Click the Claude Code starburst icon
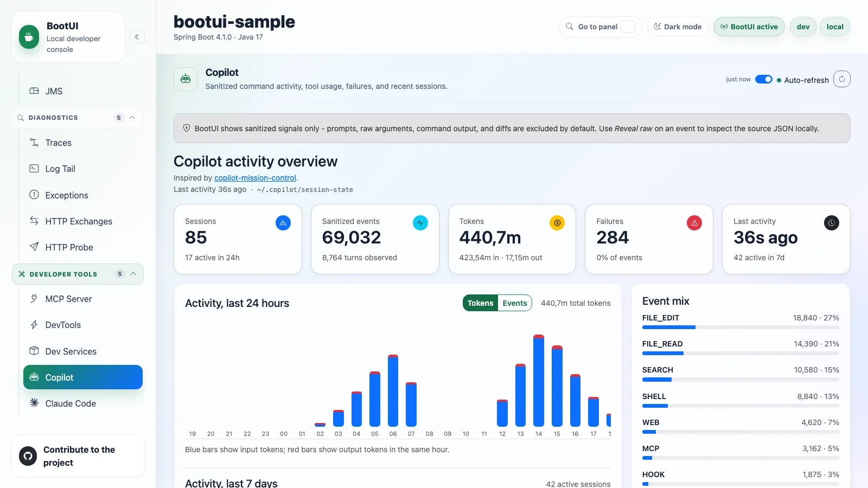 click(34, 403)
